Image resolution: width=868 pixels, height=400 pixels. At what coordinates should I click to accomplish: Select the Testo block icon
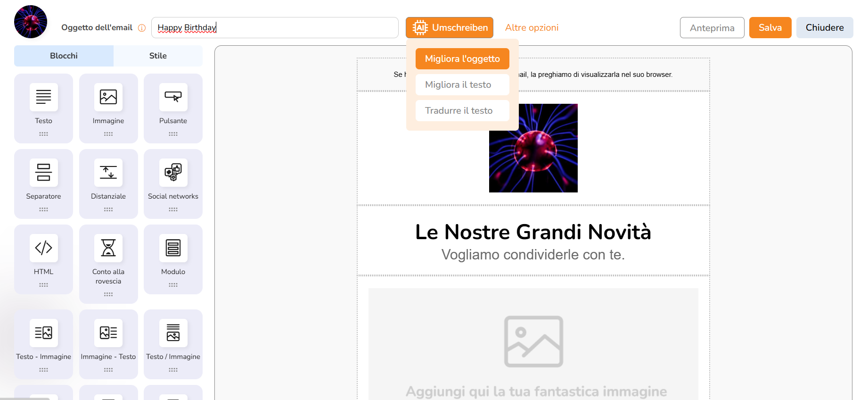(x=43, y=97)
